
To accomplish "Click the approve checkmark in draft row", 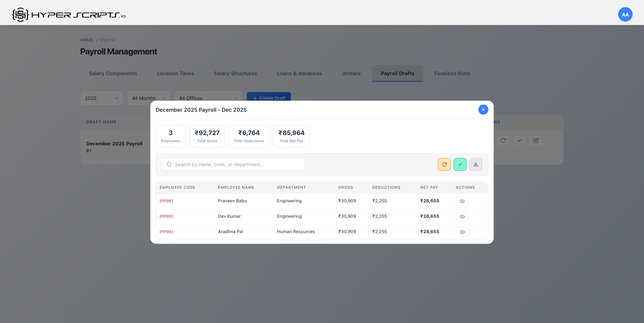I will tap(519, 140).
